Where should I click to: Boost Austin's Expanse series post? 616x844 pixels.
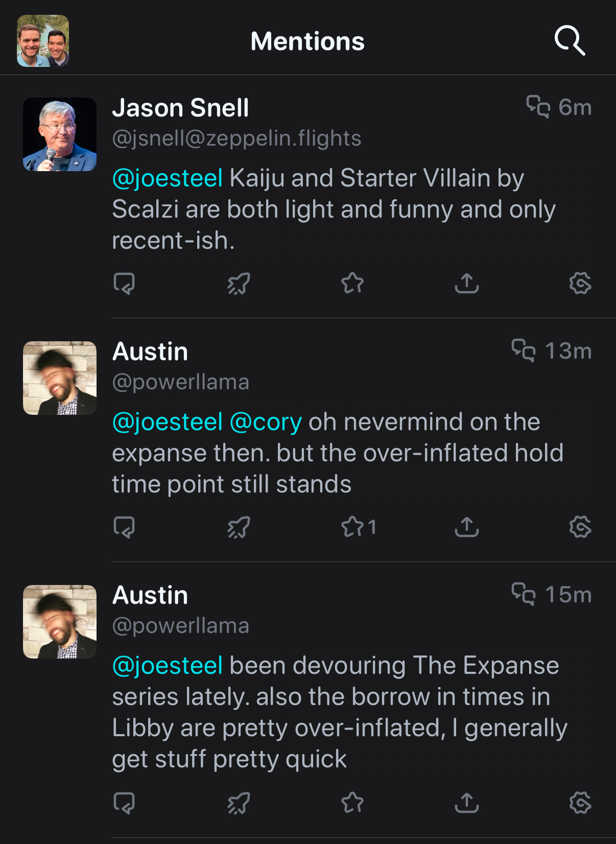[238, 803]
